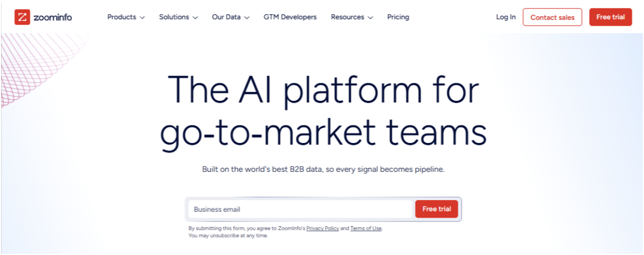Open the Pricing page

tap(398, 17)
